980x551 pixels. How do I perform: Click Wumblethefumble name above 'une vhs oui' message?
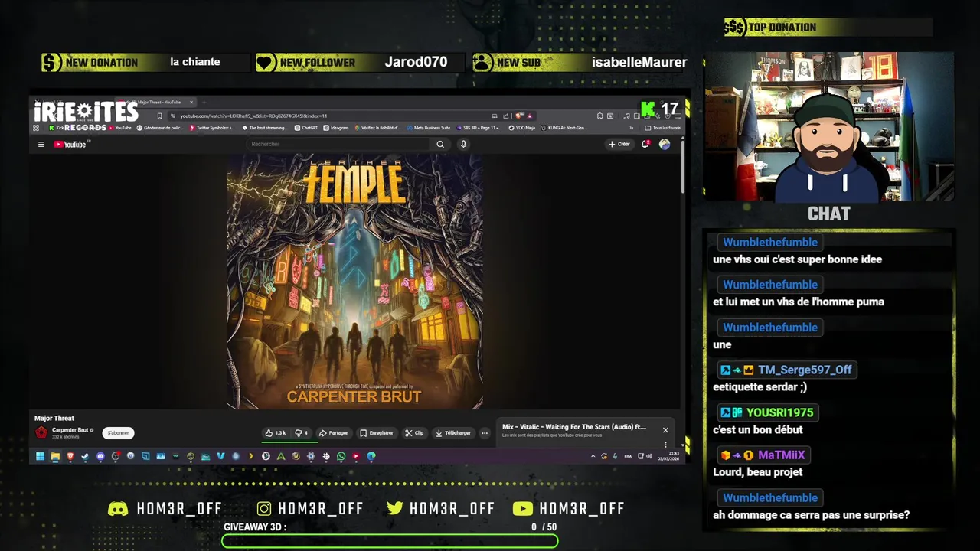pyautogui.click(x=770, y=242)
